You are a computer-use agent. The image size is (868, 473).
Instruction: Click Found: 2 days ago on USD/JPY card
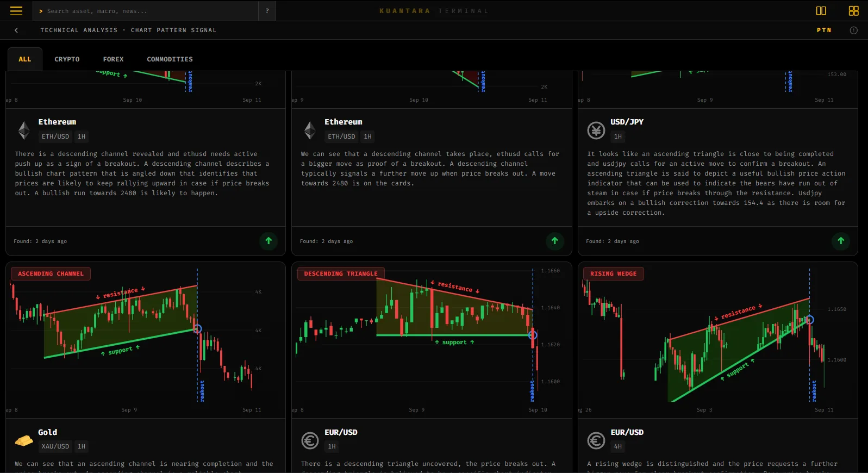[x=613, y=241]
